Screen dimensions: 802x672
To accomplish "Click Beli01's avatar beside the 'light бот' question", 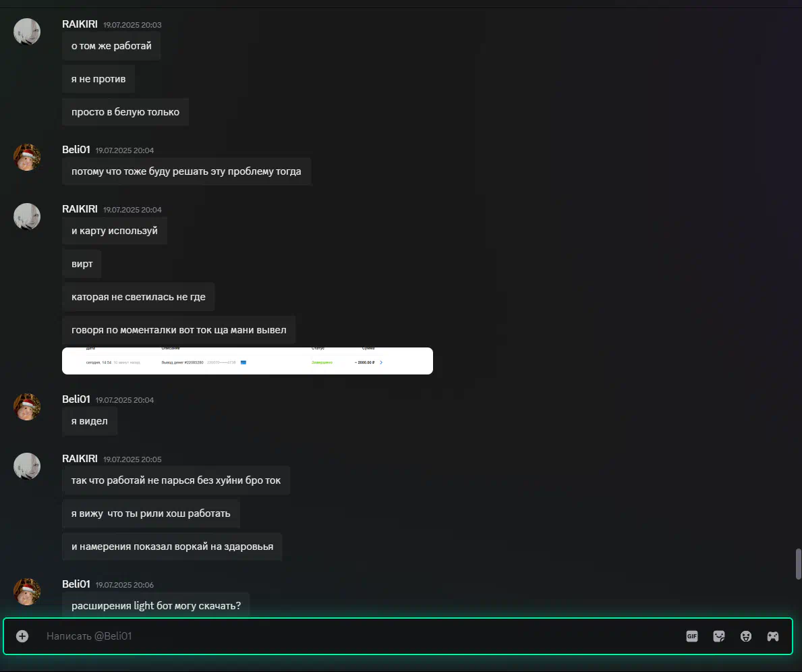I will pos(26,592).
